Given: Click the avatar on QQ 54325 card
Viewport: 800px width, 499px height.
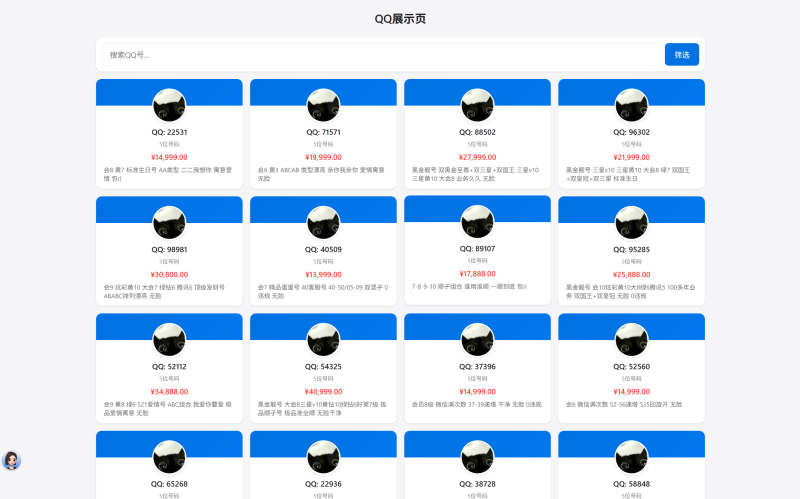Looking at the screenshot, I should click(323, 340).
